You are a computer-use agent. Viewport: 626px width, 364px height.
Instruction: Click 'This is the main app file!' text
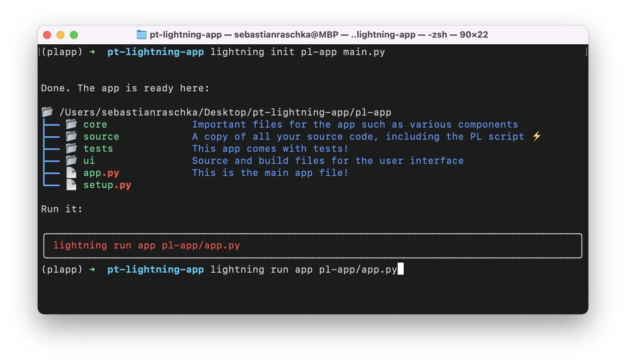[270, 173]
